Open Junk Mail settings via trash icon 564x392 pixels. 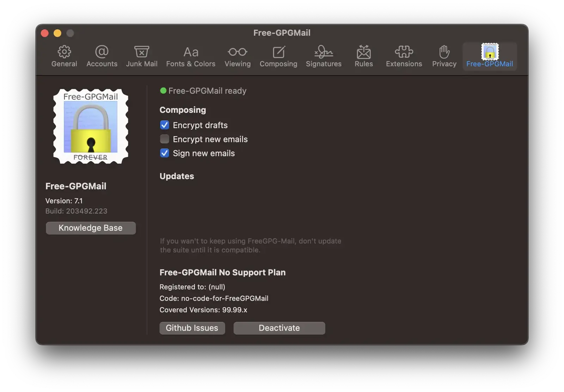(142, 56)
